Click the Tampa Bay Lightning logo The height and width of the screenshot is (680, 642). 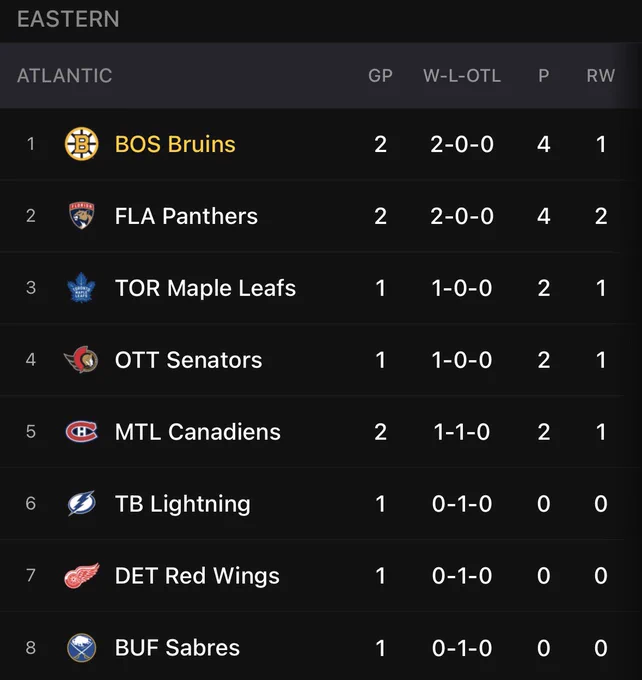[82, 503]
